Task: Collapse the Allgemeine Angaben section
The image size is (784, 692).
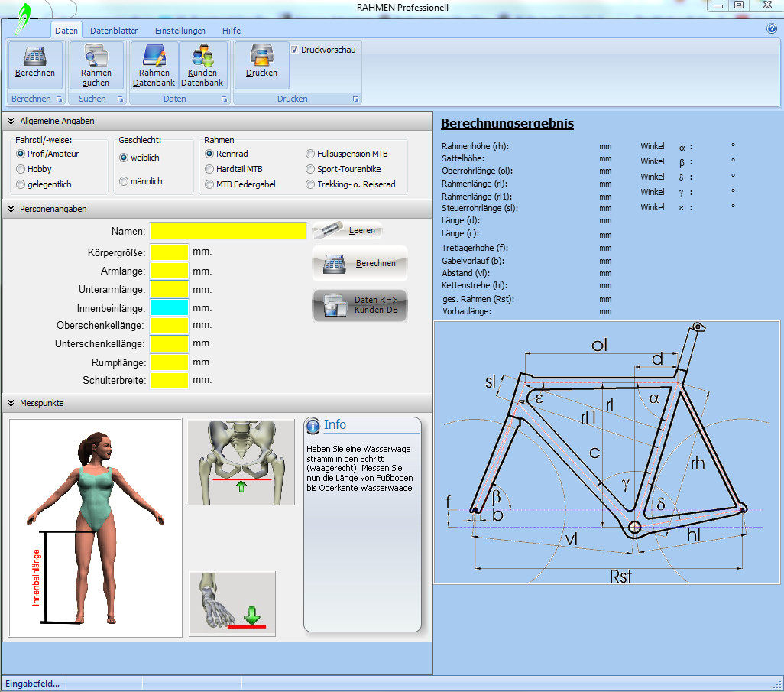Action: (11, 121)
